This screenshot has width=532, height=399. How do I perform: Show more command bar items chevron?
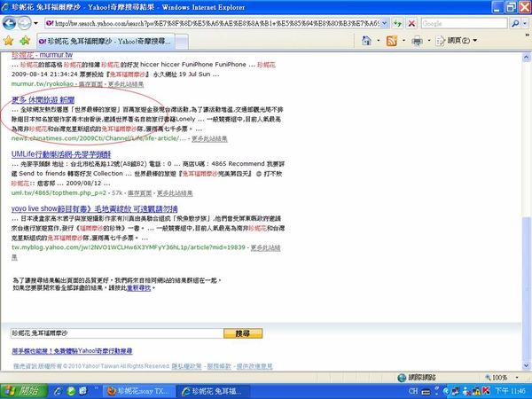pos(528,35)
